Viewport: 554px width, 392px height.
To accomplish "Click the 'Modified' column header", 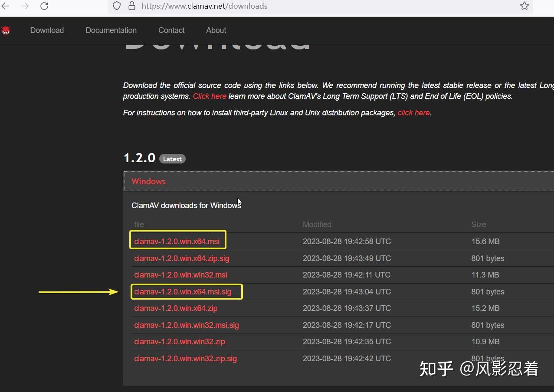I will pos(317,225).
